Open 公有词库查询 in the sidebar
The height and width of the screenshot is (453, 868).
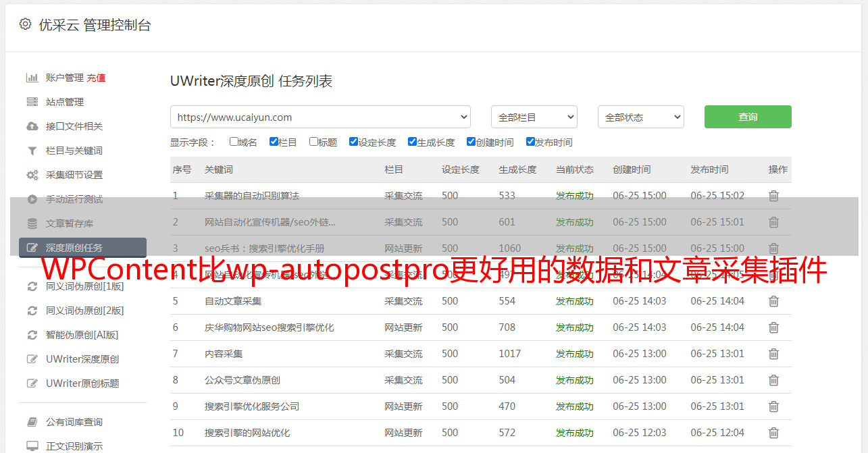74,422
